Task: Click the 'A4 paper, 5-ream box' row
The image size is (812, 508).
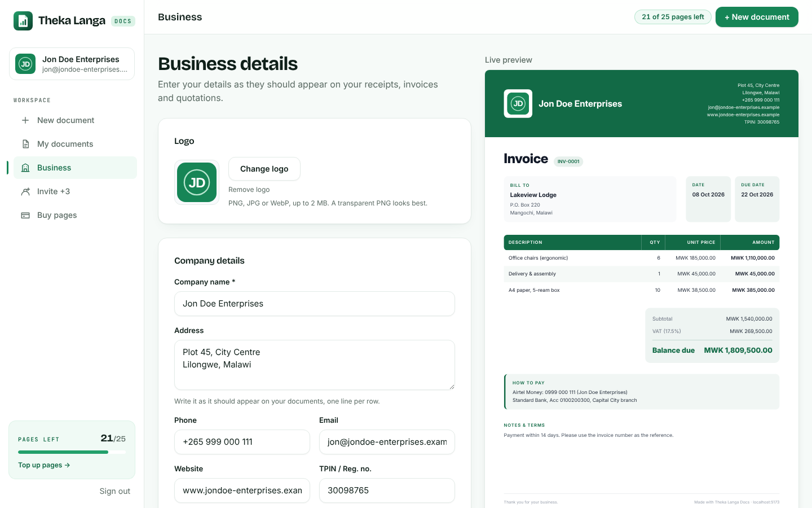Action: coord(642,290)
